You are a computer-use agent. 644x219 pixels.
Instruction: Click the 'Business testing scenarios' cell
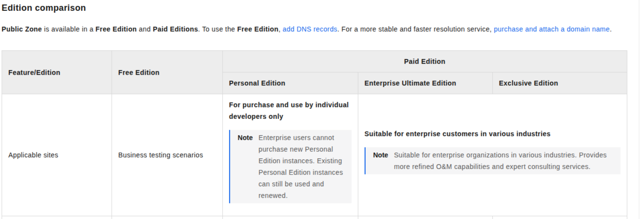coord(160,155)
